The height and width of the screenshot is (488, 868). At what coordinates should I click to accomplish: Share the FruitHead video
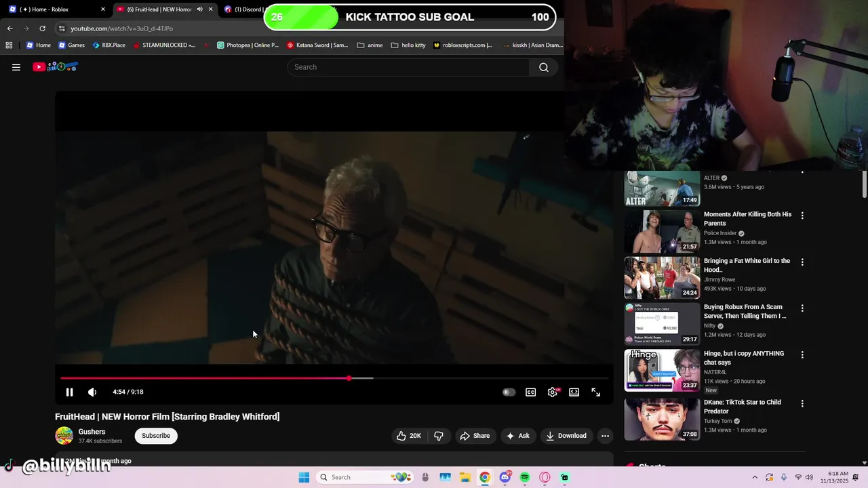[475, 436]
